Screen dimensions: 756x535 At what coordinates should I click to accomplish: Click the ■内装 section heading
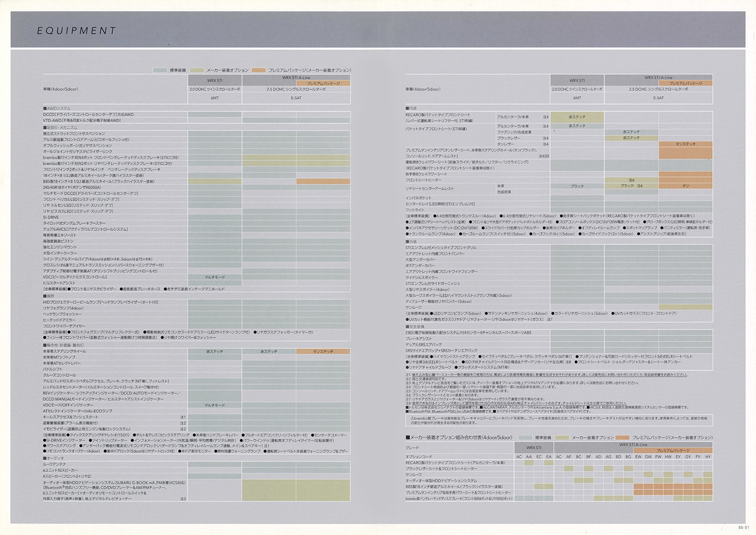[x=411, y=108]
